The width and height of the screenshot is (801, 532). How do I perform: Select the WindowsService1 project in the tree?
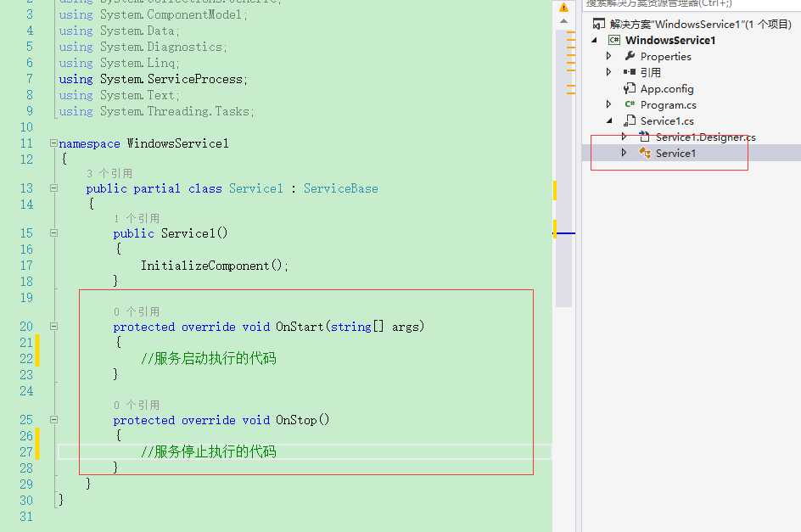pos(669,40)
